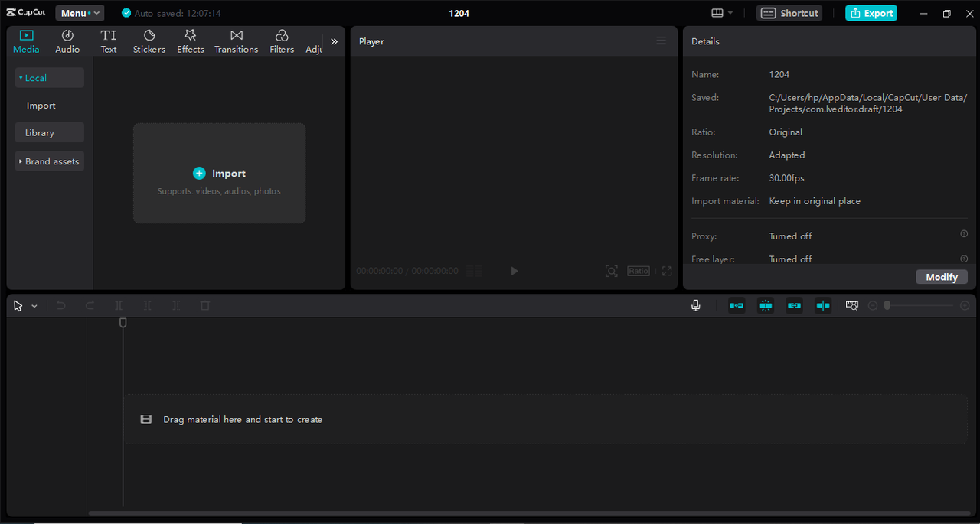Toggle fullscreen preview in the Player
This screenshot has height=524, width=980.
click(x=667, y=271)
